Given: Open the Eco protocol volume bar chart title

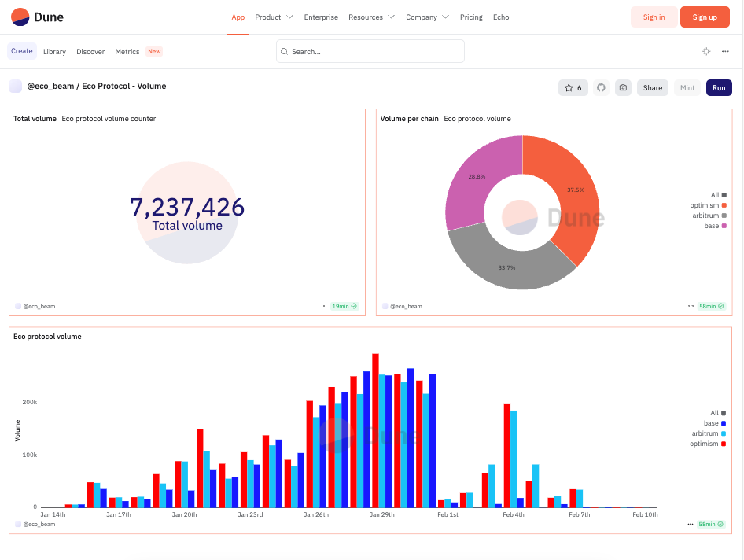Looking at the screenshot, I should 47,337.
